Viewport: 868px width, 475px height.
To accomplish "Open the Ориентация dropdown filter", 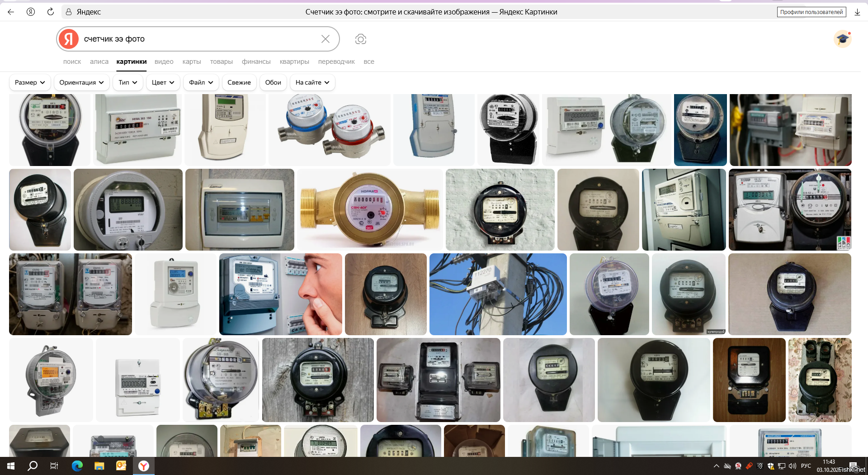I will pyautogui.click(x=81, y=82).
